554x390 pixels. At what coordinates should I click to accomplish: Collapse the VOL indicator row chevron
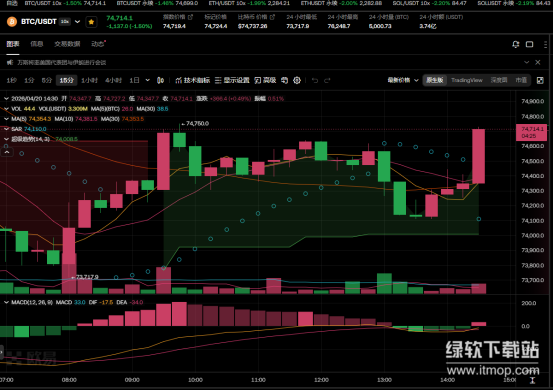(6, 109)
